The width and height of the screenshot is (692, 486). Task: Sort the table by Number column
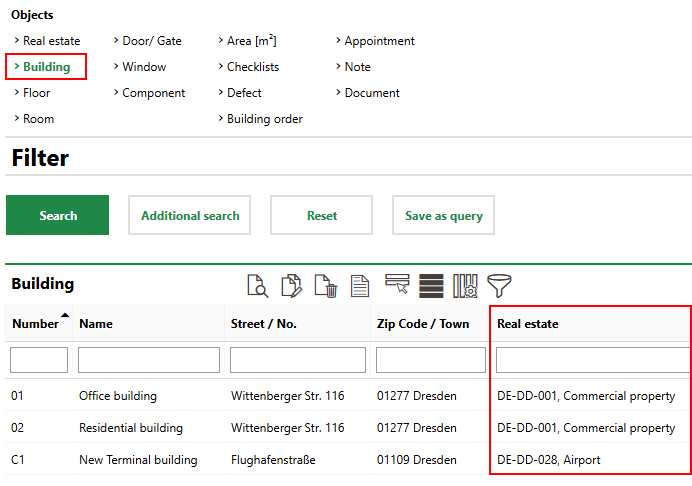(x=38, y=324)
